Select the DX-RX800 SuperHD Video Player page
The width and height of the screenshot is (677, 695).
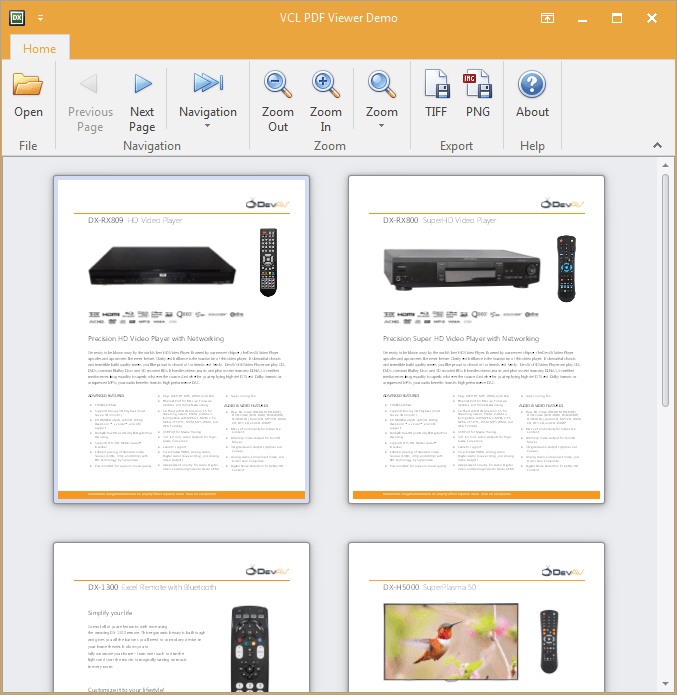point(476,340)
